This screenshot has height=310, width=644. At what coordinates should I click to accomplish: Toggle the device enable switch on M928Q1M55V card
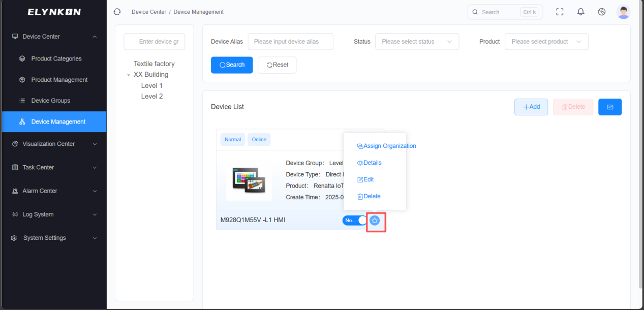point(355,220)
